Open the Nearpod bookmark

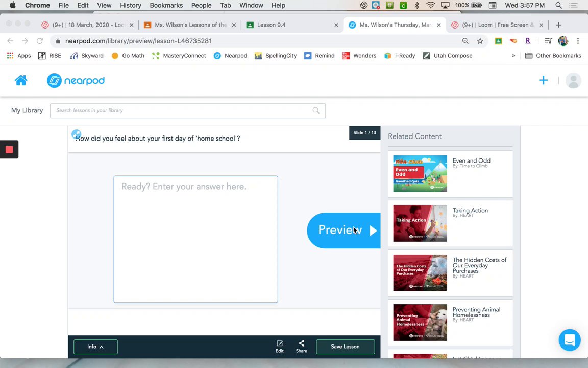[x=230, y=56]
